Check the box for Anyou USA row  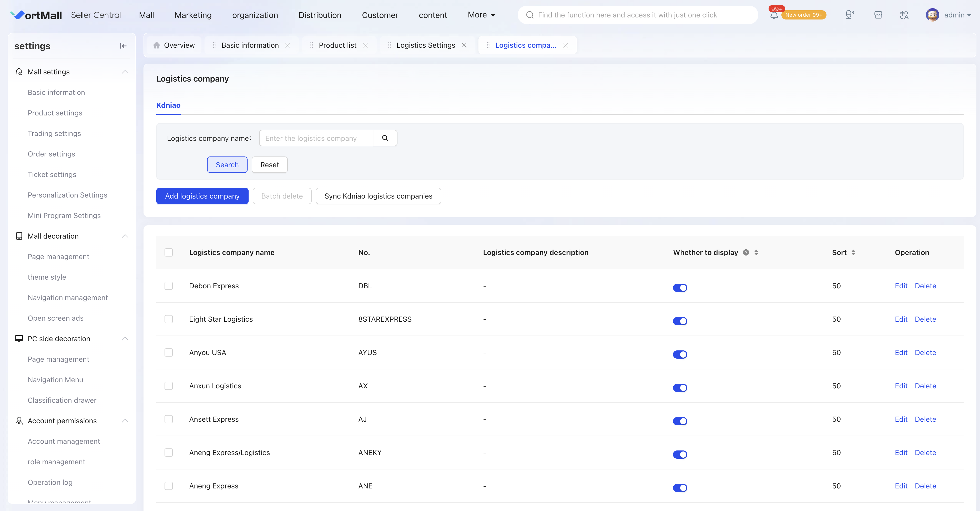tap(169, 353)
